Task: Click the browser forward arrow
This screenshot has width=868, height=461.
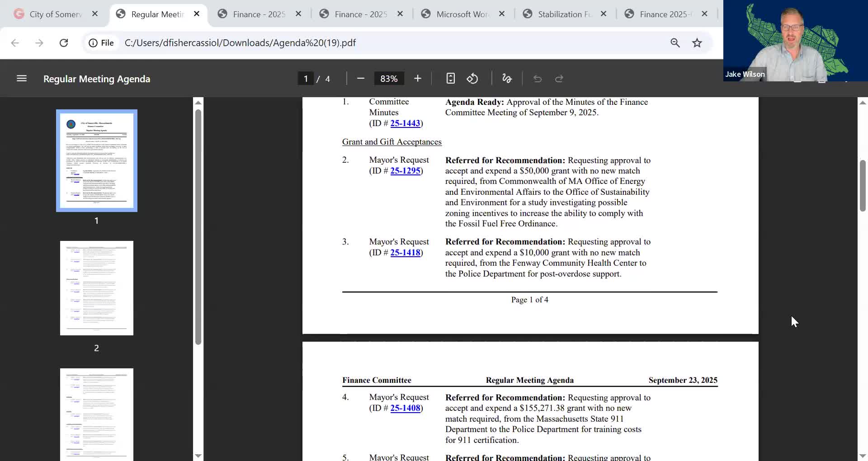Action: 39,43
